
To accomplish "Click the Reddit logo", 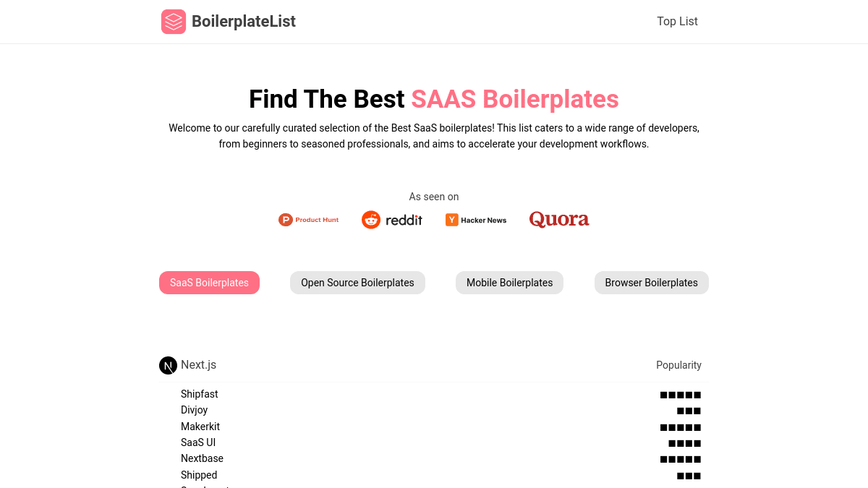I will tap(391, 219).
